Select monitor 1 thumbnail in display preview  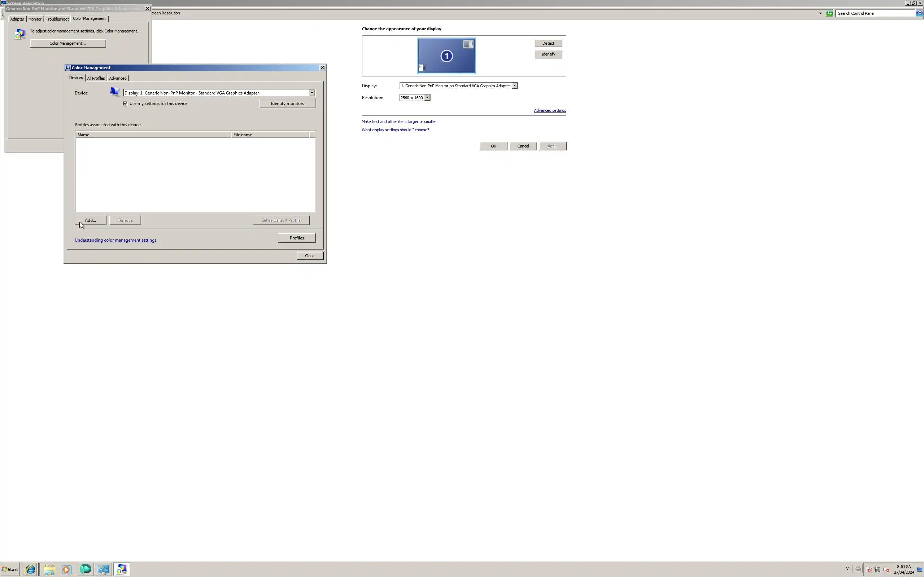[x=446, y=56]
